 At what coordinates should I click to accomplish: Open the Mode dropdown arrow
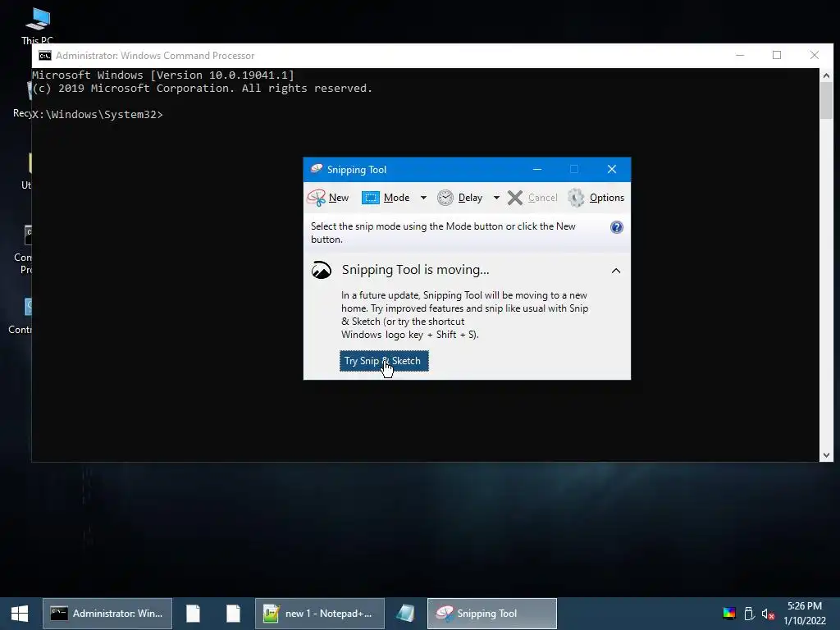coord(423,198)
